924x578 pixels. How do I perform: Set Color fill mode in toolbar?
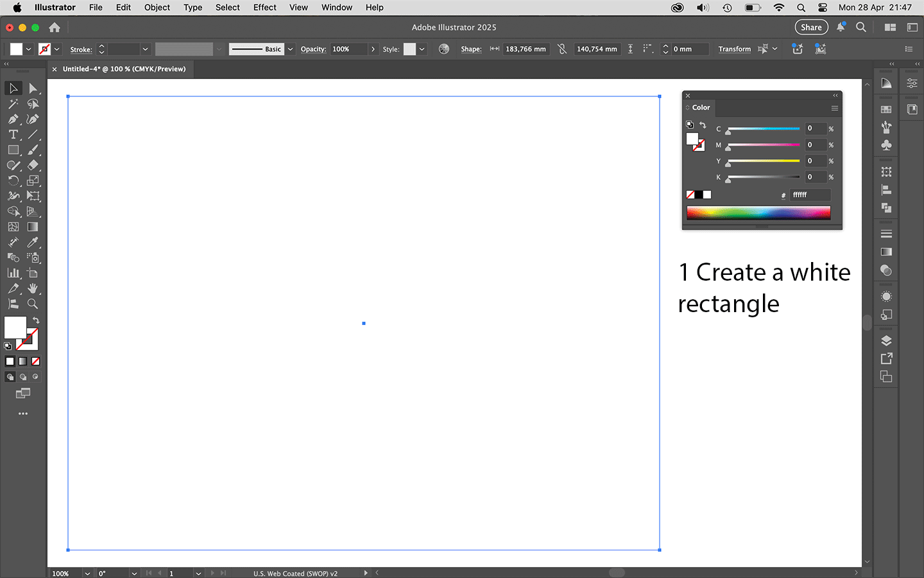(x=10, y=362)
